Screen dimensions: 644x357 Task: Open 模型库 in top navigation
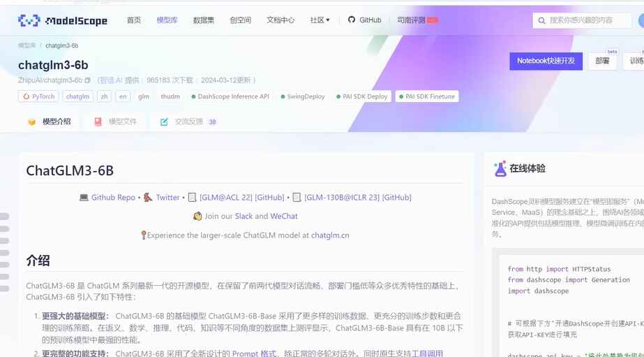point(167,20)
